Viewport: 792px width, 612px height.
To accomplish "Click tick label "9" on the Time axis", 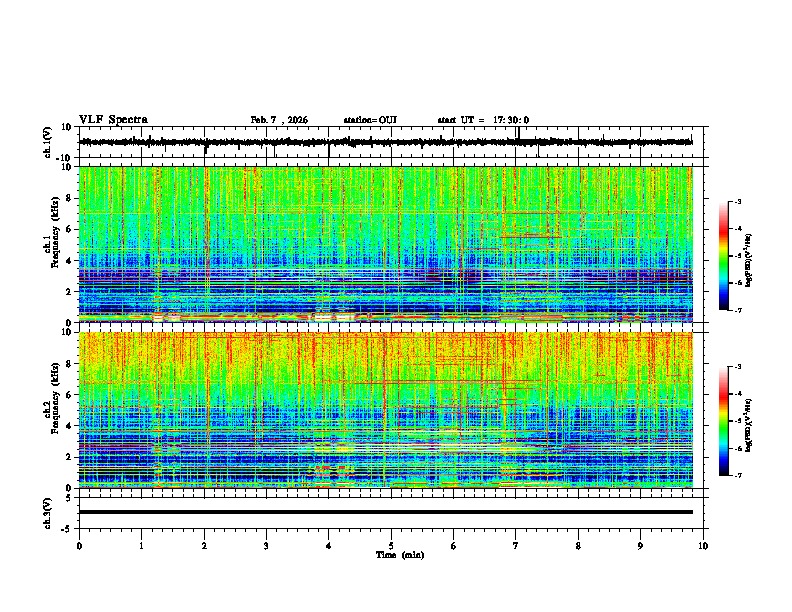I will [x=640, y=545].
